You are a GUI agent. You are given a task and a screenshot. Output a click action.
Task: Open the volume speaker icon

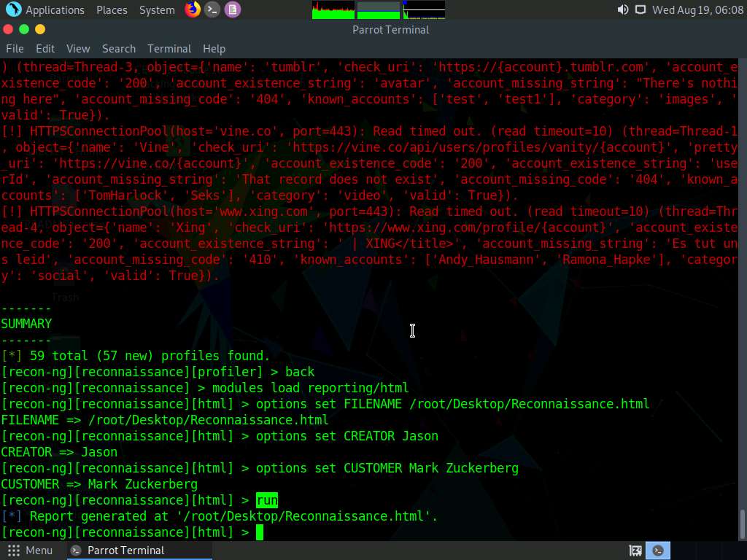pyautogui.click(x=623, y=9)
